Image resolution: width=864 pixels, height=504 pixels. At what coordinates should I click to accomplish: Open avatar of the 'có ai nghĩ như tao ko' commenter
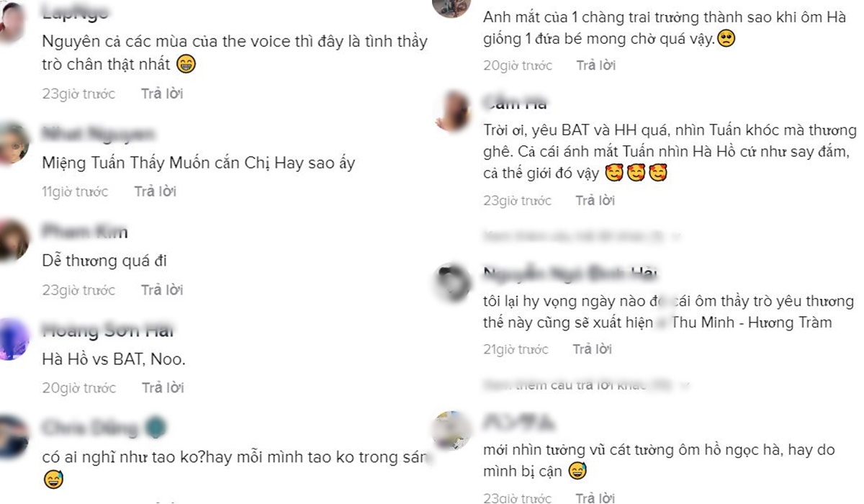click(x=12, y=436)
